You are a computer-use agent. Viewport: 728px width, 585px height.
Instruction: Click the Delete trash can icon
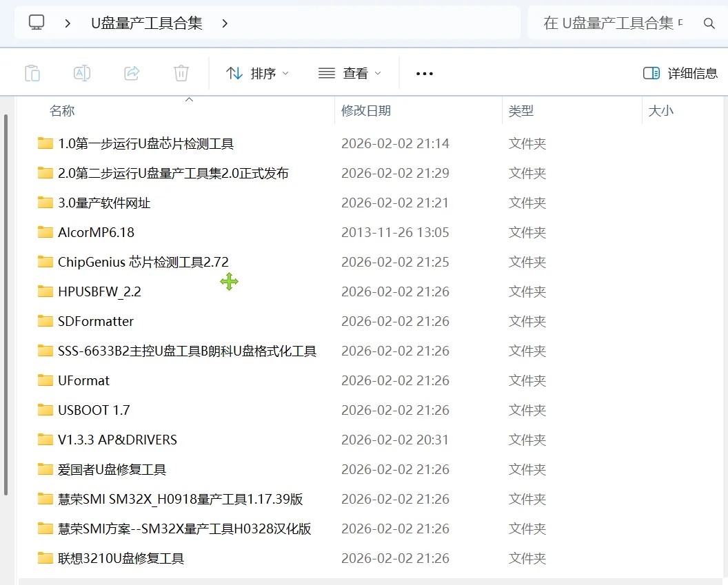(181, 73)
